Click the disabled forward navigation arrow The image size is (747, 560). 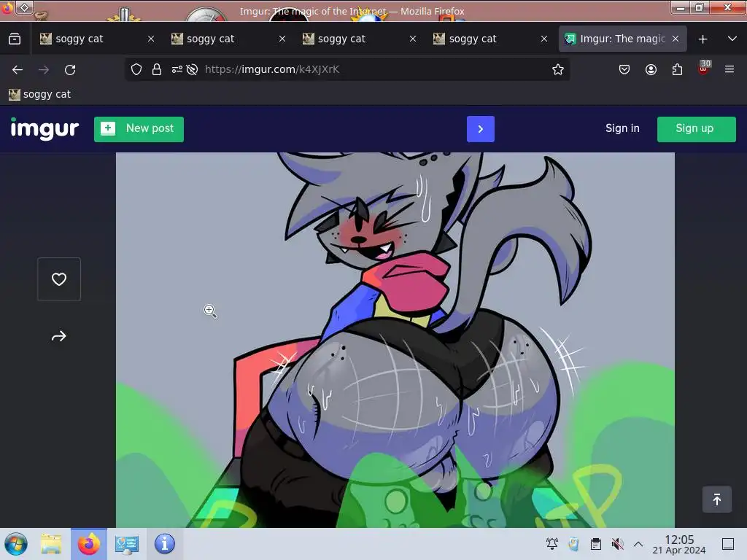click(44, 70)
